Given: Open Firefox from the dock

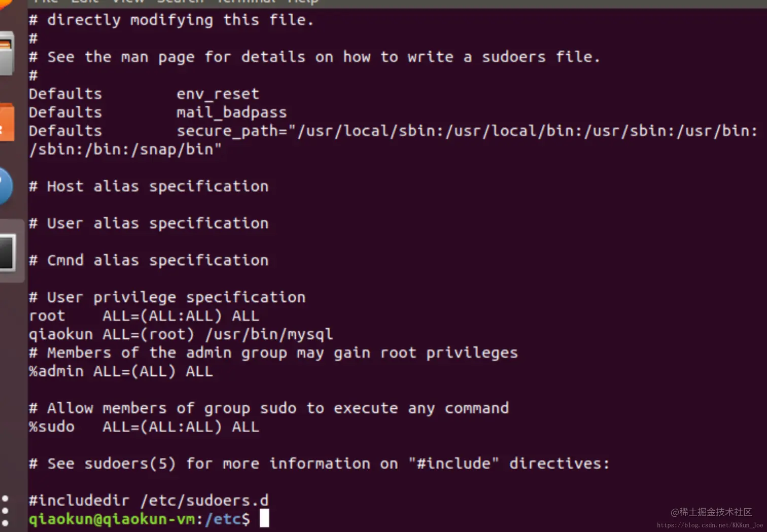Looking at the screenshot, I should 4,3.
